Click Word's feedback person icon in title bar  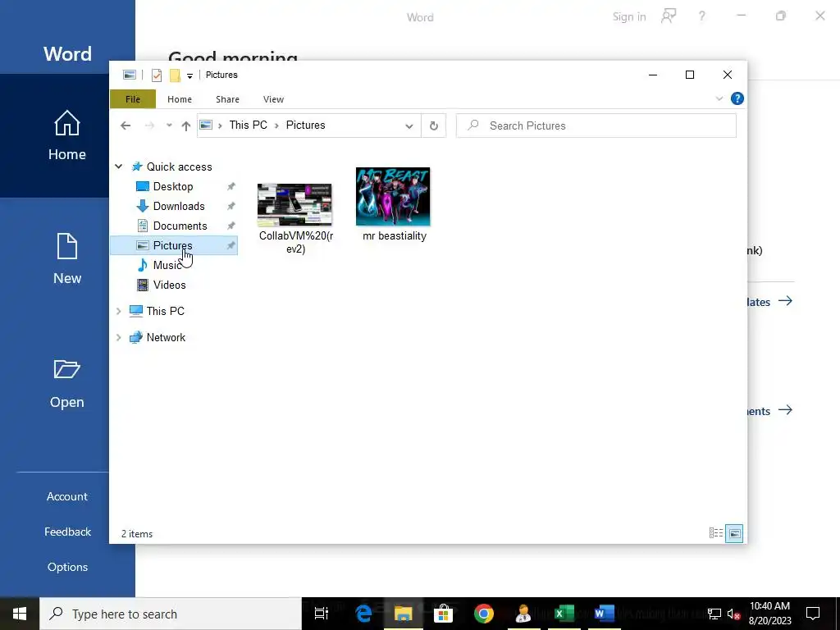pyautogui.click(x=669, y=16)
